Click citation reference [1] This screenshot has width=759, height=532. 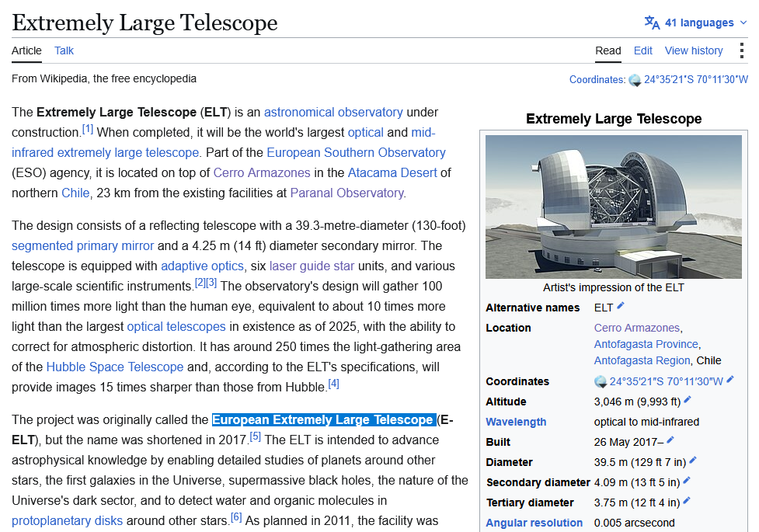[x=88, y=129]
